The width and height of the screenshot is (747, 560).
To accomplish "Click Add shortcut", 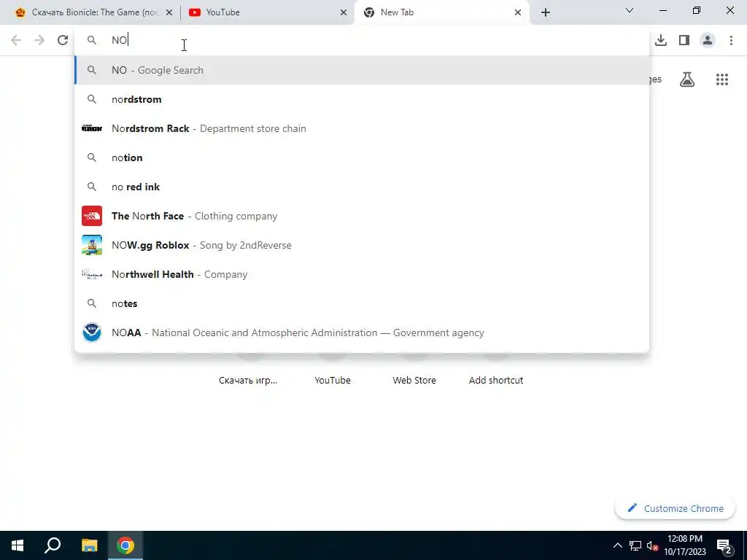I will pos(496,380).
